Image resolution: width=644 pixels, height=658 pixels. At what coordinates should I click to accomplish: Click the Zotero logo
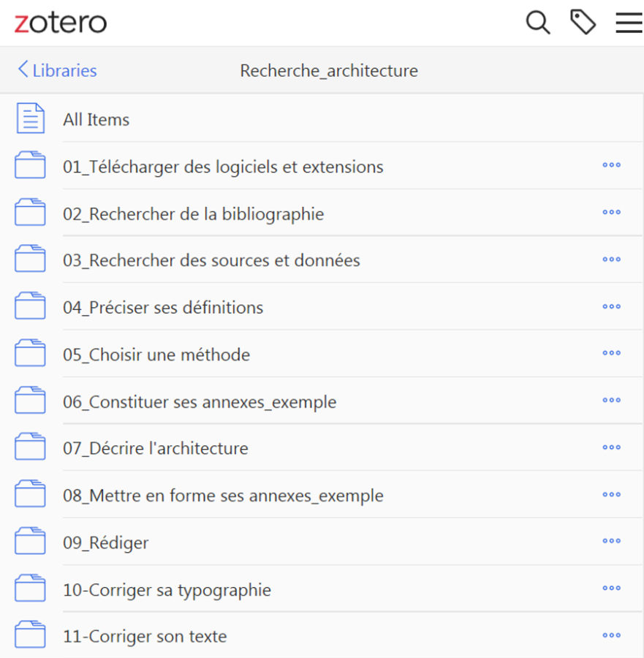[x=61, y=23]
